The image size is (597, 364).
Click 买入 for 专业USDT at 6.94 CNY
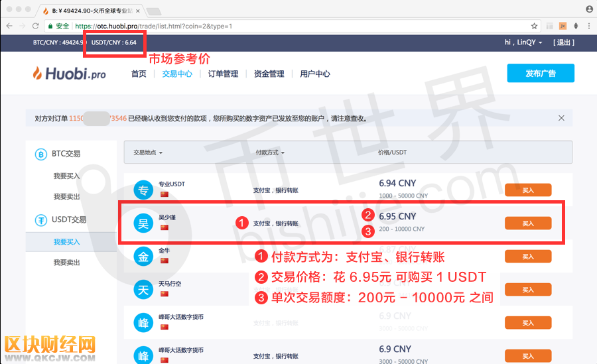point(528,190)
